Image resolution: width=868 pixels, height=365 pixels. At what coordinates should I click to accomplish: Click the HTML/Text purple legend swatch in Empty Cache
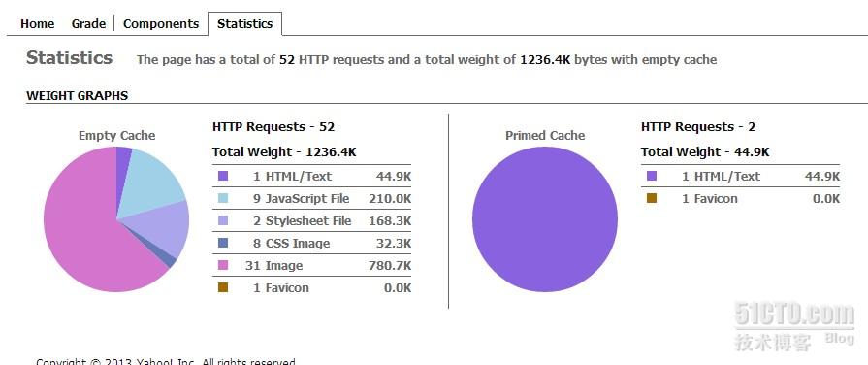(x=223, y=176)
